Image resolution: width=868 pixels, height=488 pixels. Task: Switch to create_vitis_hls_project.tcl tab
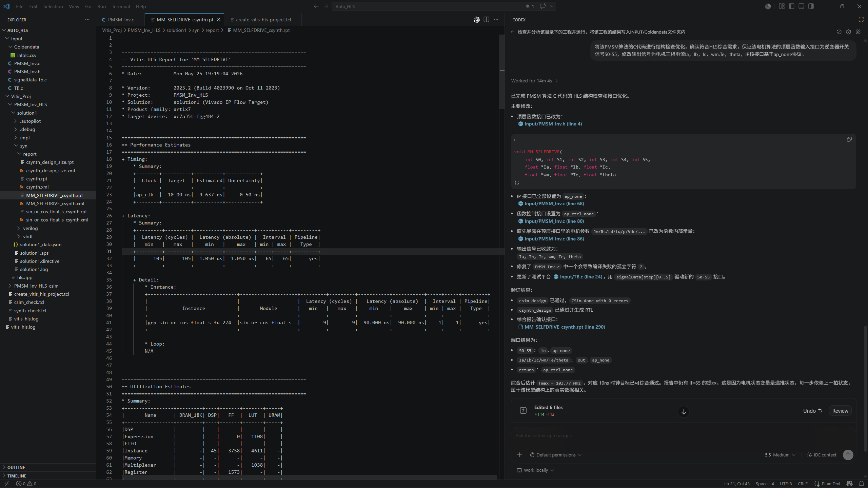coord(263,20)
